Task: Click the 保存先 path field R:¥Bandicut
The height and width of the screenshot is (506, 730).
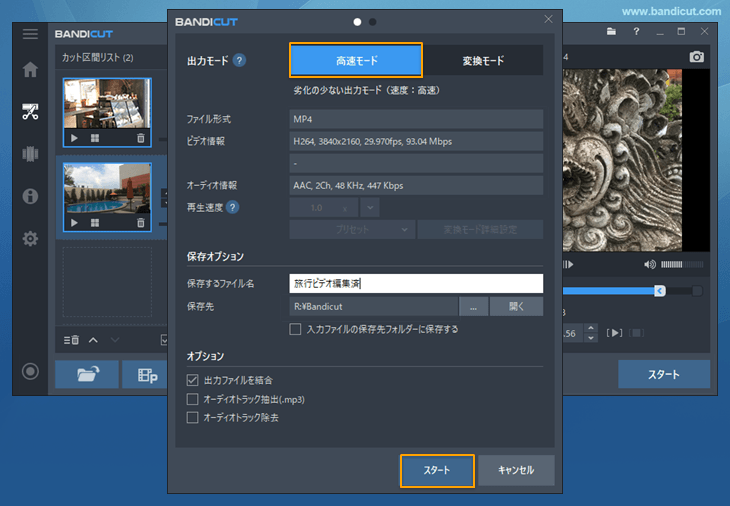Action: (373, 306)
